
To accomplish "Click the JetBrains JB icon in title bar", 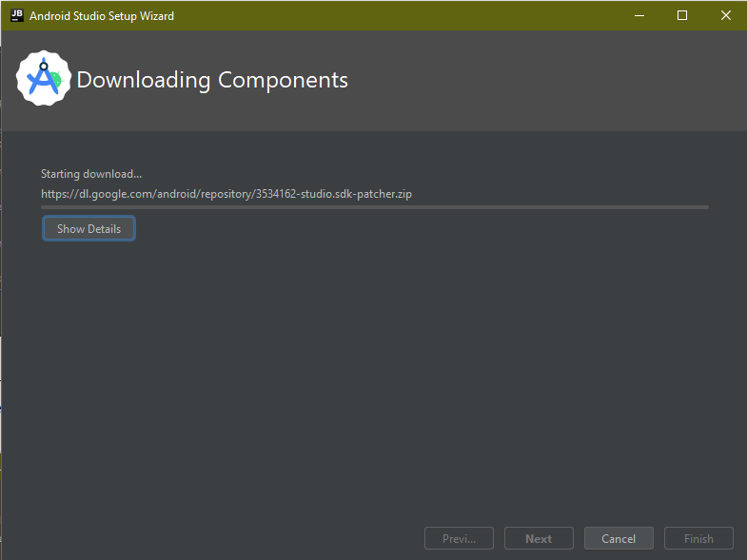I will coord(16,15).
